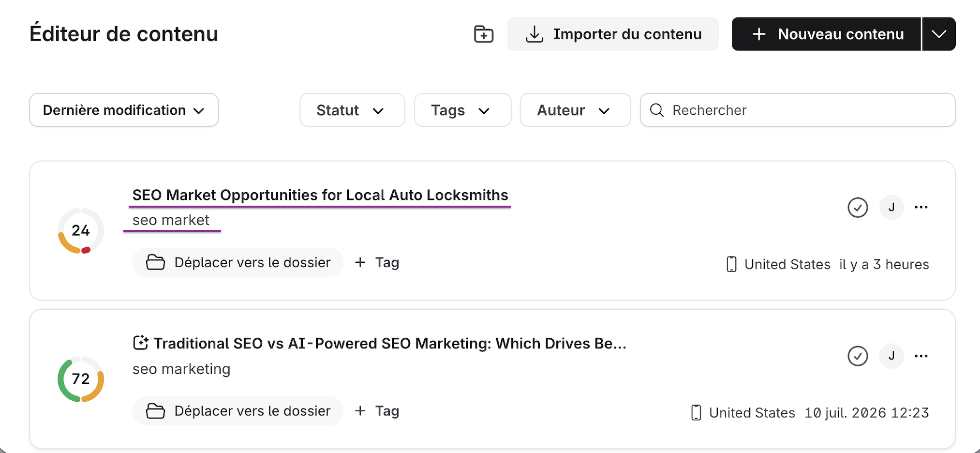
Task: Click the score 72 progress ring
Action: (81, 379)
